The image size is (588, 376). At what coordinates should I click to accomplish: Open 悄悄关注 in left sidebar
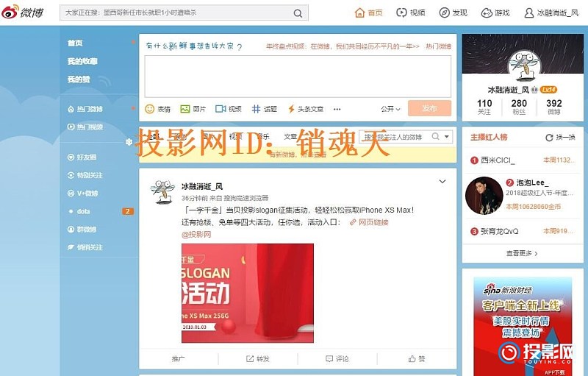point(85,247)
